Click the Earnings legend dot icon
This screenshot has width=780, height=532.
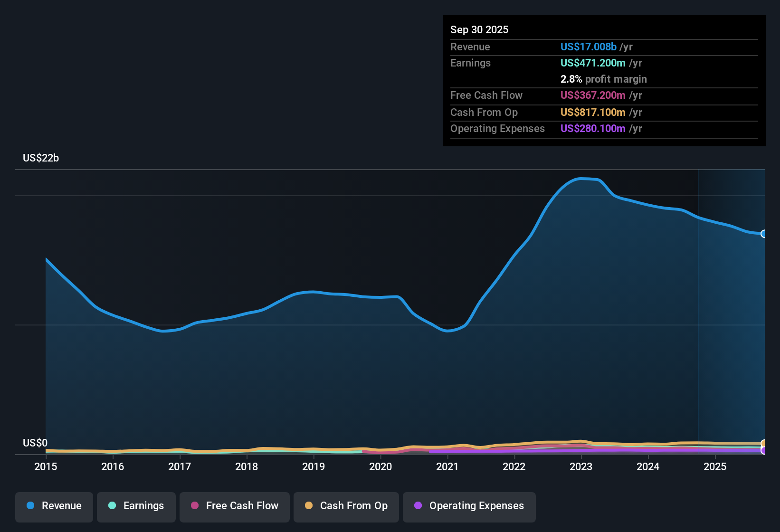(x=112, y=506)
